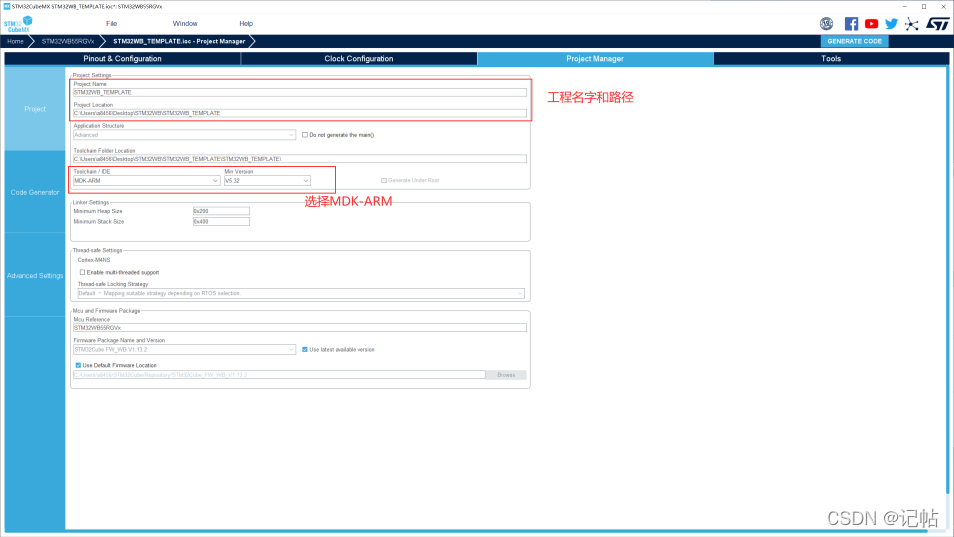Image resolution: width=954 pixels, height=537 pixels.
Task: Click the Project Location input field
Action: 300,113
